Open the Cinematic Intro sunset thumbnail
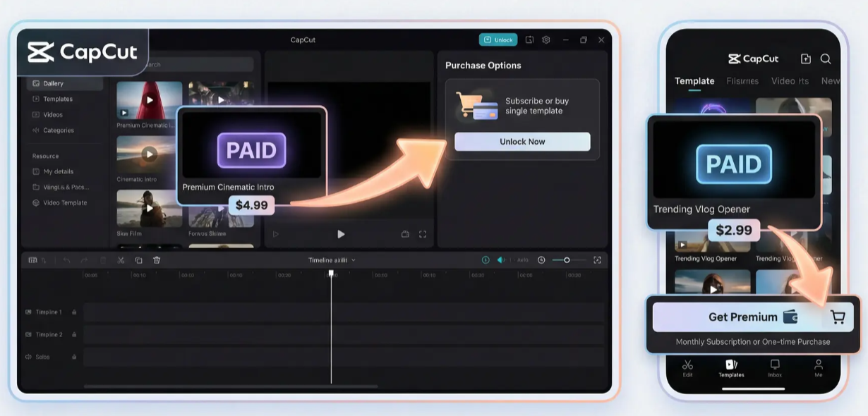Viewport: 868px width, 416px height. pyautogui.click(x=146, y=154)
